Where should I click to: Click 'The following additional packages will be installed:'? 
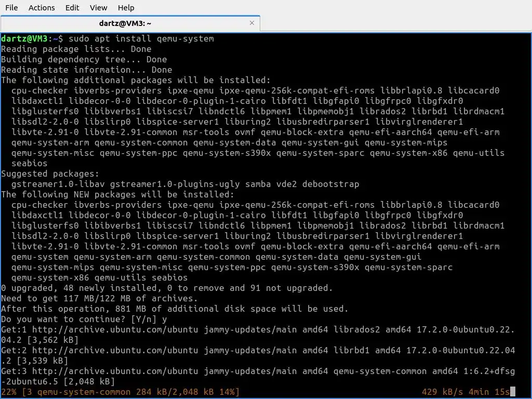[x=136, y=80]
